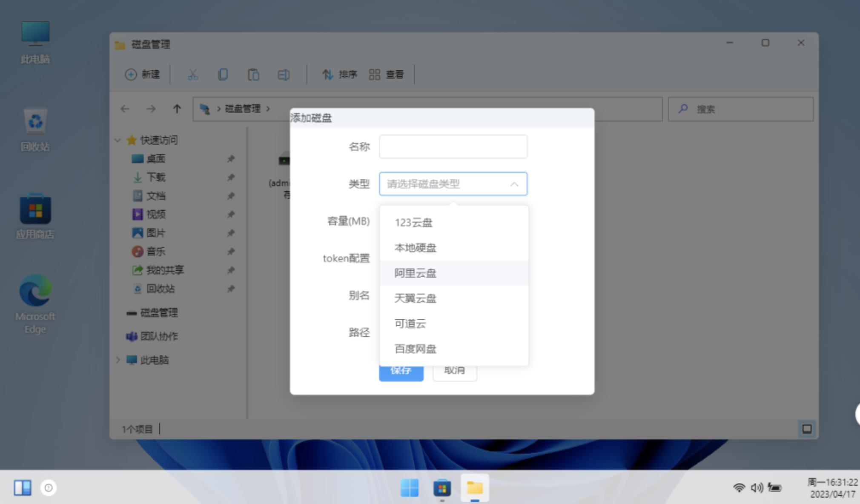
Task: Click the 名称 name input field
Action: [453, 147]
